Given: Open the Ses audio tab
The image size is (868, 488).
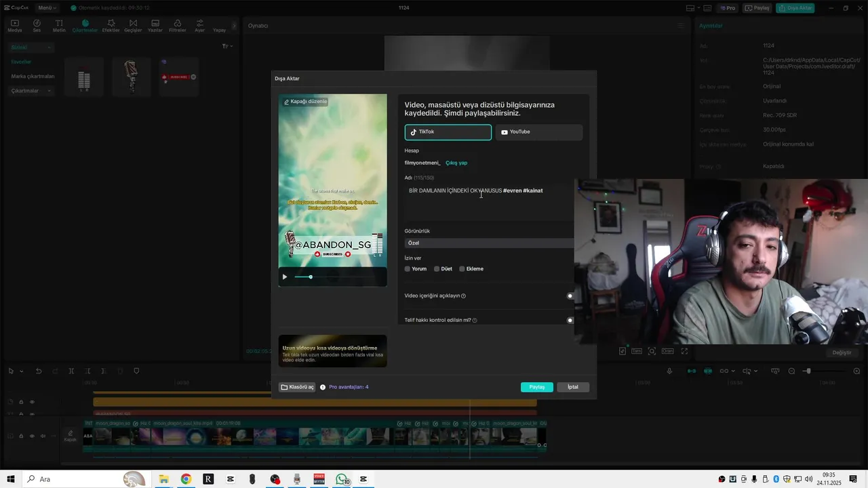Looking at the screenshot, I should coord(37,26).
